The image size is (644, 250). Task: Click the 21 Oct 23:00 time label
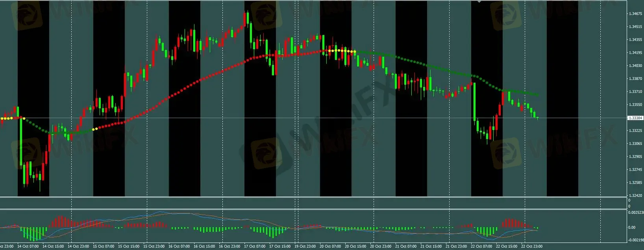[456, 246]
